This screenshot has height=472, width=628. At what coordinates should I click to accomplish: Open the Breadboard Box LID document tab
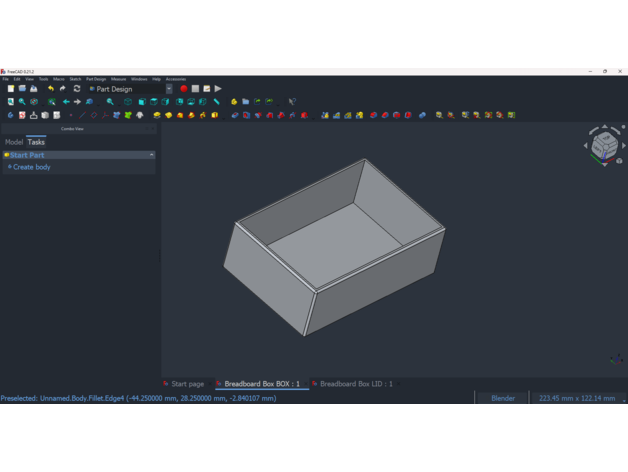(355, 384)
